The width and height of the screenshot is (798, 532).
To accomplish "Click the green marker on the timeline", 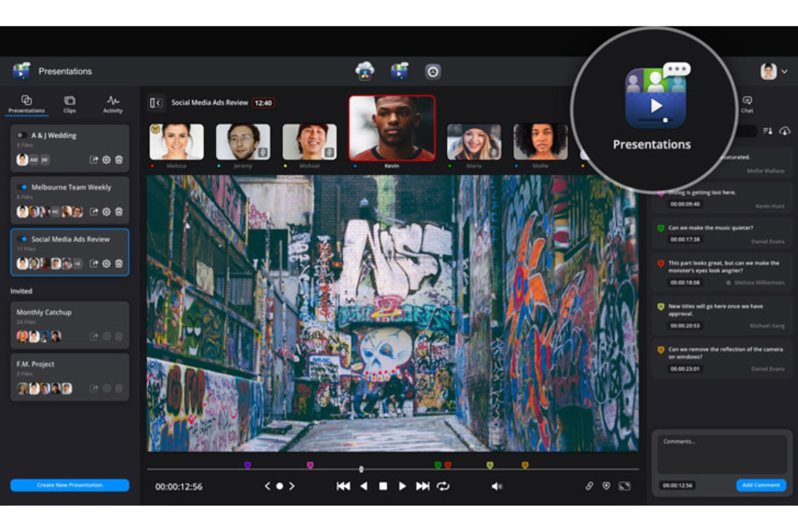I will point(438,465).
